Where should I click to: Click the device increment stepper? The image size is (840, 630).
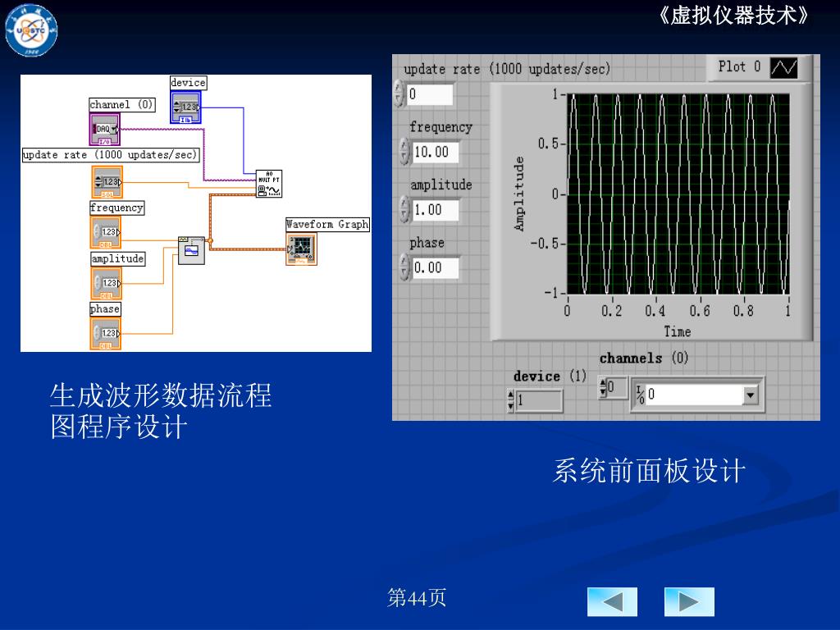coord(510,396)
